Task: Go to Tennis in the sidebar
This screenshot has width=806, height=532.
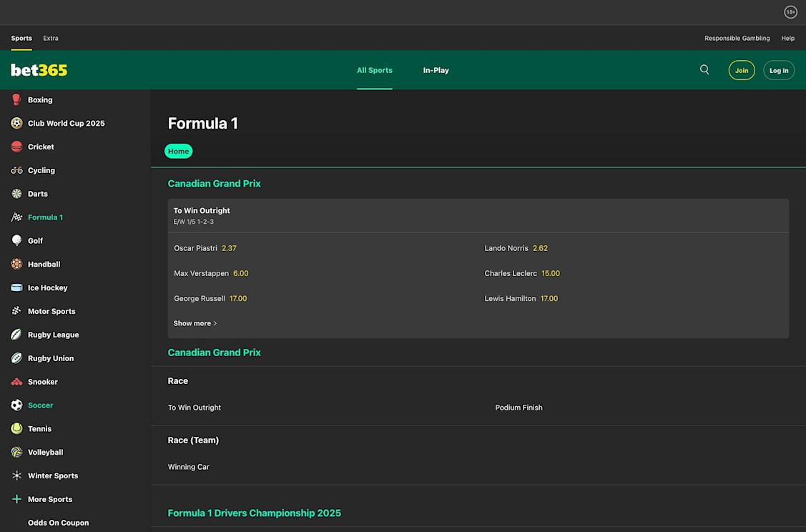Action: (39, 429)
